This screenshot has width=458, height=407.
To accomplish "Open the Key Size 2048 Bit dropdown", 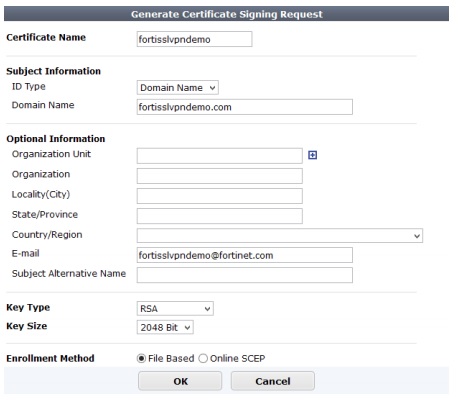I will point(165,327).
